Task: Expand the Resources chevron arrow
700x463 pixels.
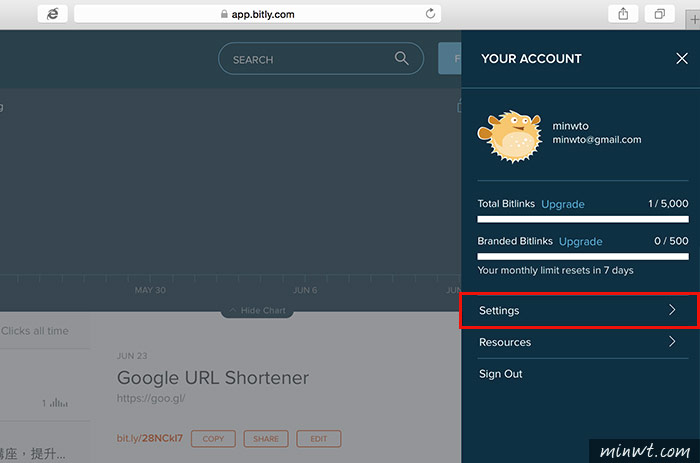Action: (672, 342)
